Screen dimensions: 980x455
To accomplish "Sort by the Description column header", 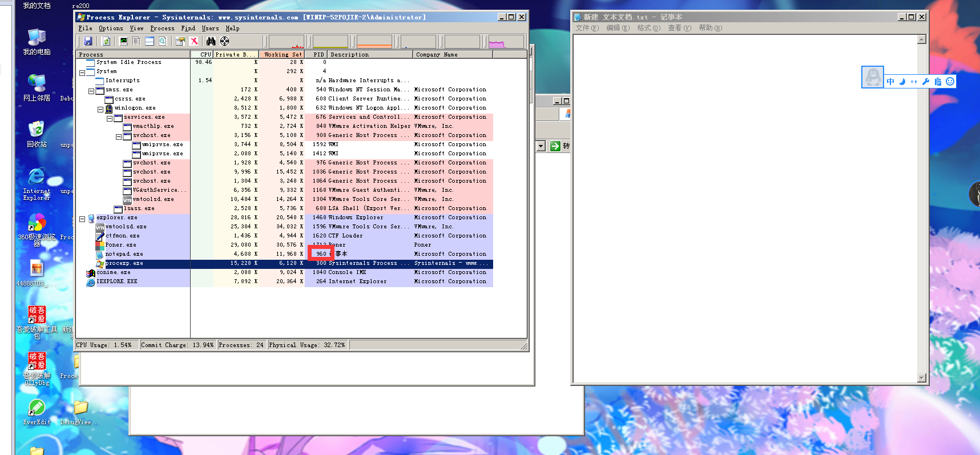I will click(370, 54).
